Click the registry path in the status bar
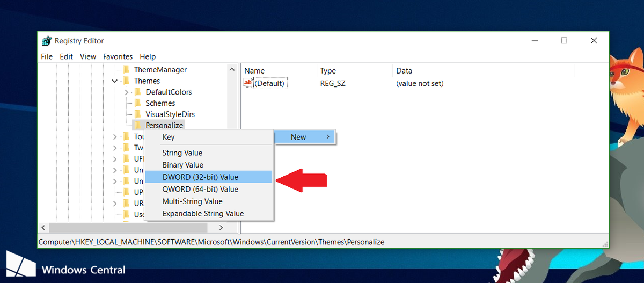 click(x=211, y=242)
